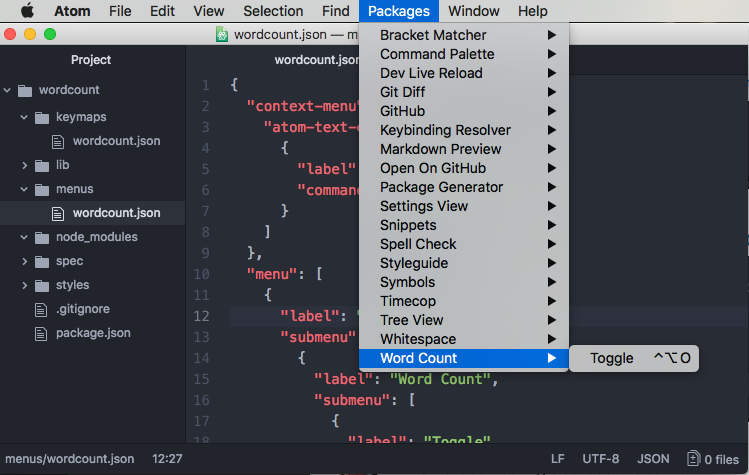Screen dimensions: 749x475
Task: Collapse the wordcount root folder
Action: (x=8, y=90)
